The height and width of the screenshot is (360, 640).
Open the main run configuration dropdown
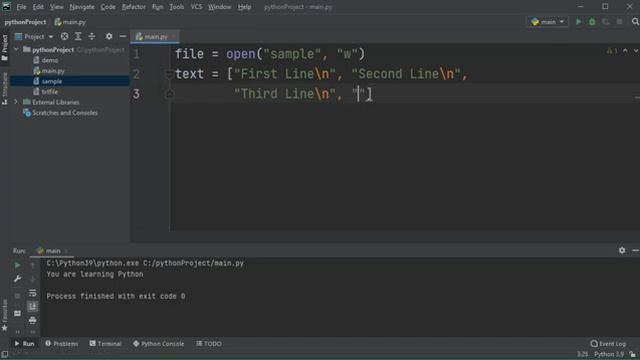(x=548, y=22)
